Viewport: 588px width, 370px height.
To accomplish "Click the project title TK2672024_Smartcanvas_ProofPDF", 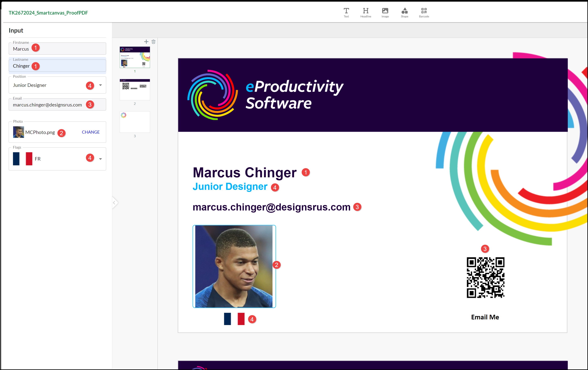I will coord(48,13).
